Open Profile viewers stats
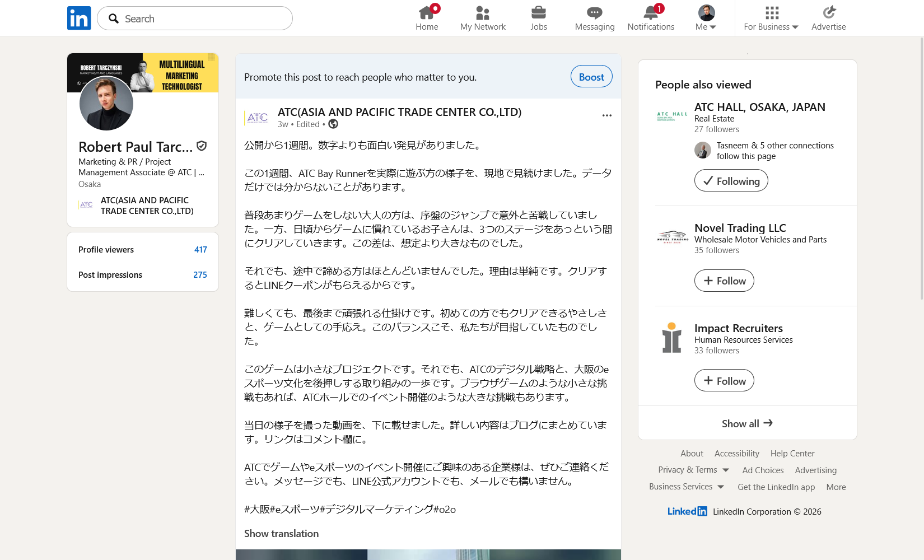This screenshot has width=924, height=560. coord(143,250)
